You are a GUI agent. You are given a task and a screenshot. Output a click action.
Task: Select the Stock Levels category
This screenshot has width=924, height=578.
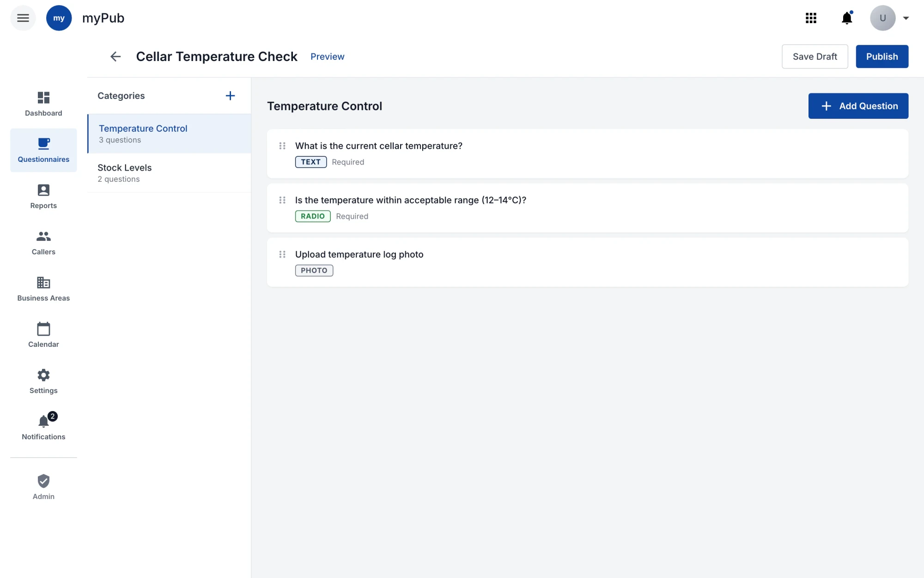[169, 173]
